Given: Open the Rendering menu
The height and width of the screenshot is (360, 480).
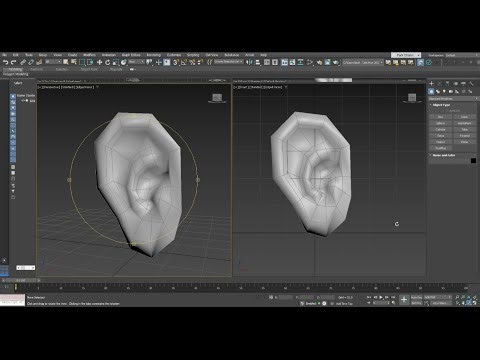Looking at the screenshot, I should click(x=154, y=55).
